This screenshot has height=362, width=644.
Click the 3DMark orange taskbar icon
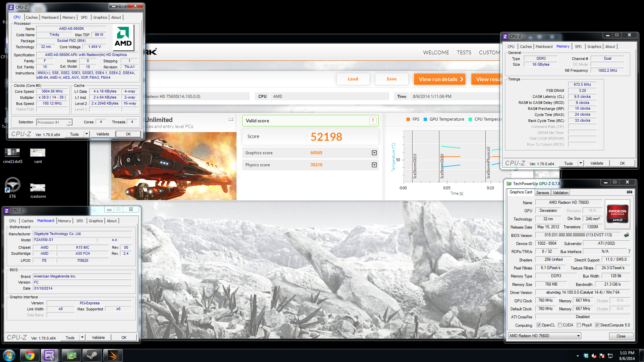point(113,355)
